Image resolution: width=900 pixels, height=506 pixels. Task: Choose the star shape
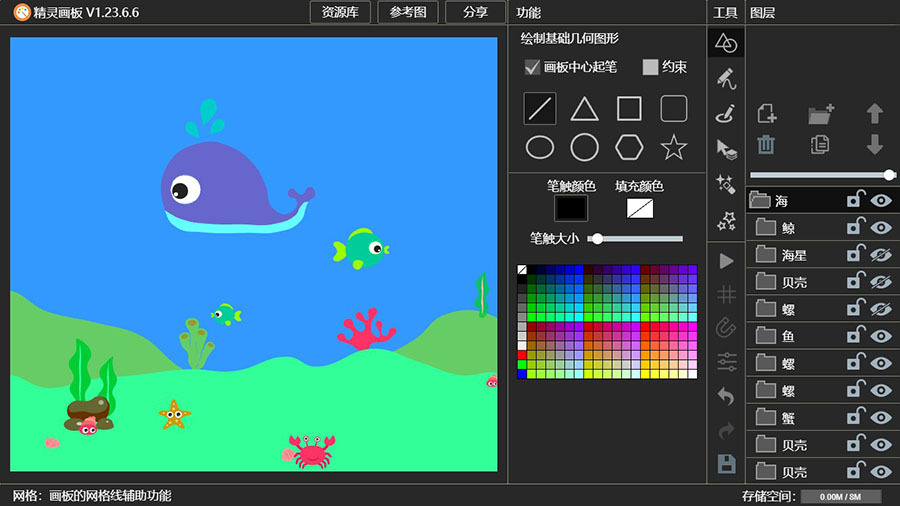[674, 148]
